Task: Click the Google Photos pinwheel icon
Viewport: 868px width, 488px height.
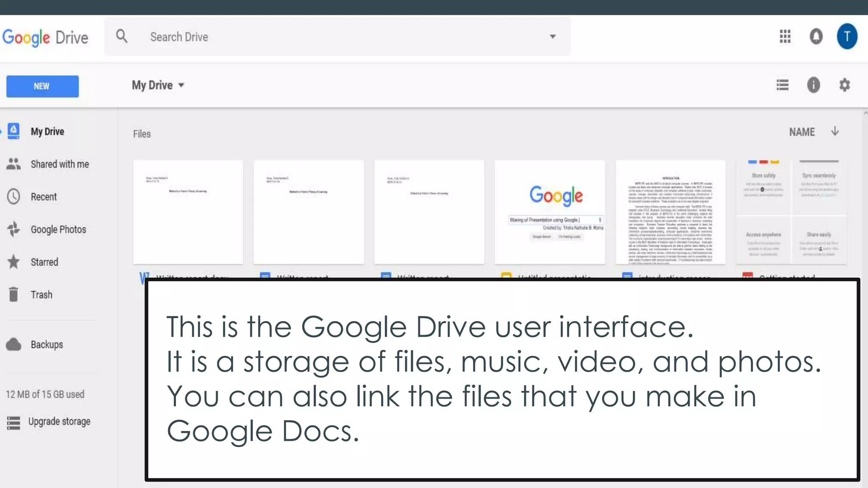Action: click(x=14, y=229)
